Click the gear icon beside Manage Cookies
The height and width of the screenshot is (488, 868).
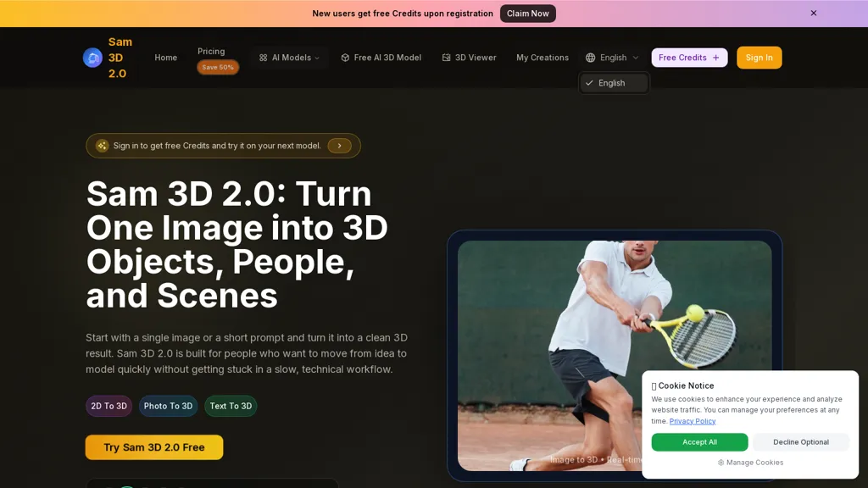[x=721, y=463]
